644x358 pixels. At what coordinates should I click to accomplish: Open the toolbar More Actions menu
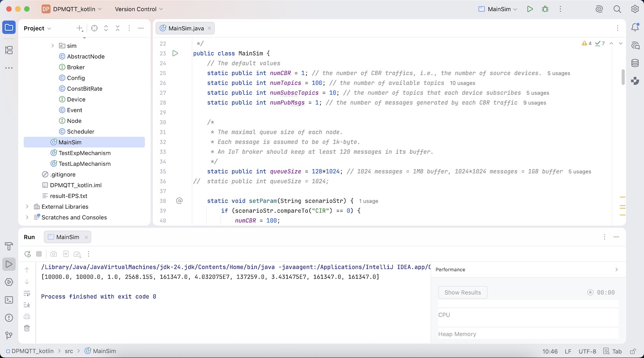pos(560,9)
